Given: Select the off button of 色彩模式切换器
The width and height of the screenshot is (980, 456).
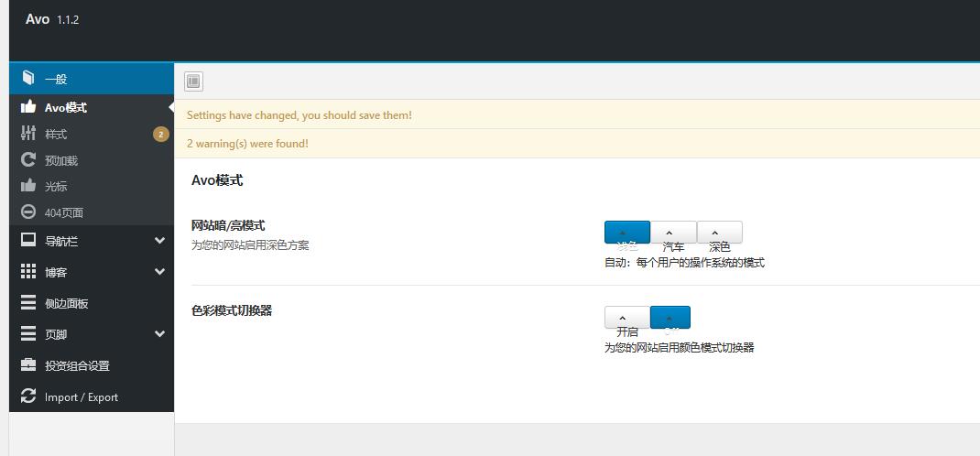Looking at the screenshot, I should pyautogui.click(x=670, y=318).
